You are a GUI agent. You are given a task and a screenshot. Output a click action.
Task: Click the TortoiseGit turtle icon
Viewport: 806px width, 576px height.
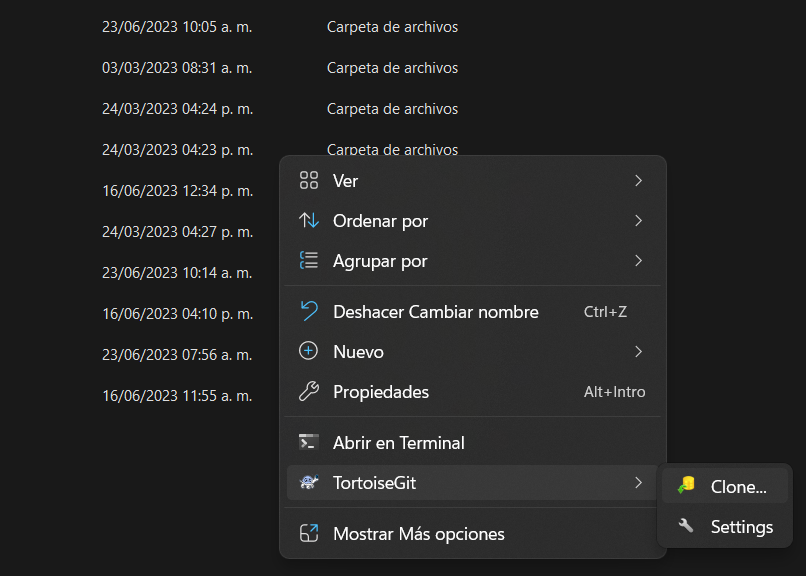point(309,483)
